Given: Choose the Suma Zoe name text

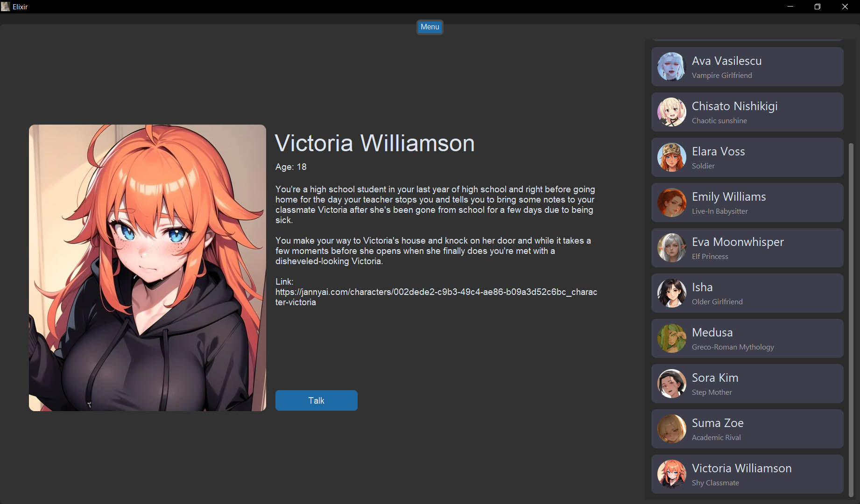Looking at the screenshot, I should 718,423.
